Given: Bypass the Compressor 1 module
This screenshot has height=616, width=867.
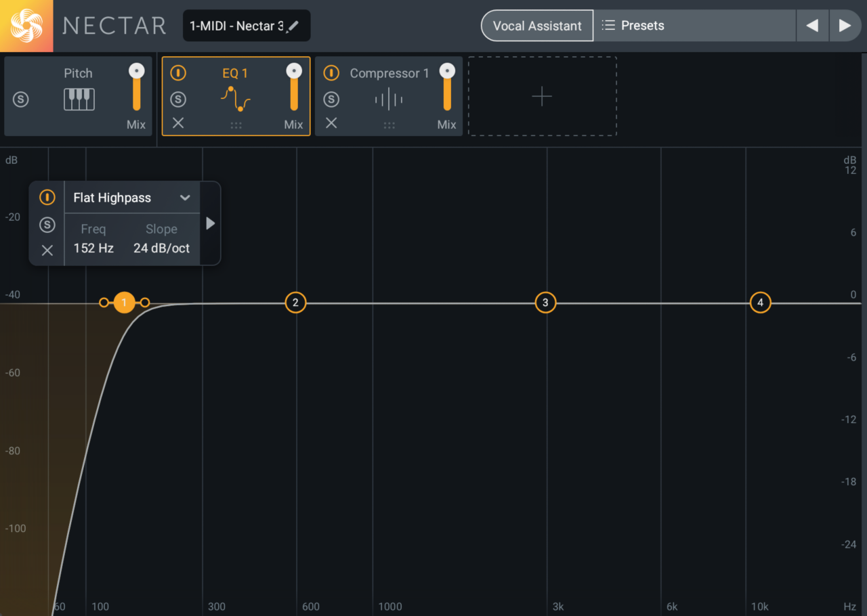Looking at the screenshot, I should tap(331, 73).
